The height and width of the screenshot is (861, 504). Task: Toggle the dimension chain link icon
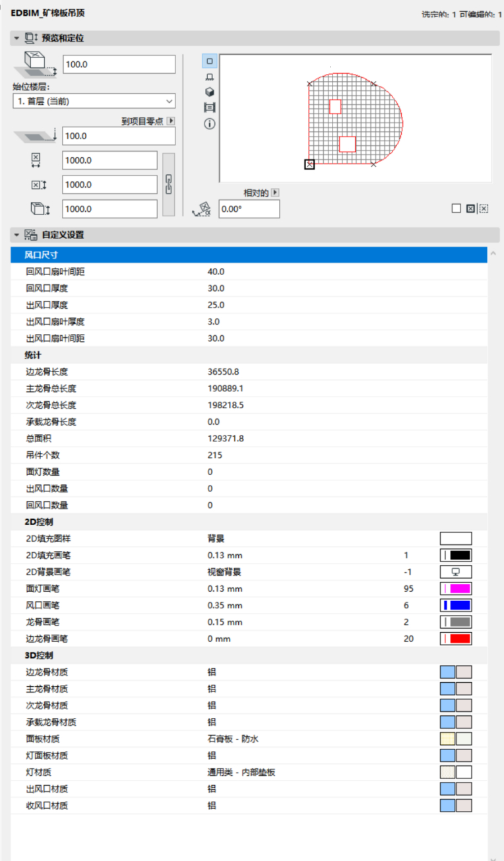pos(168,184)
